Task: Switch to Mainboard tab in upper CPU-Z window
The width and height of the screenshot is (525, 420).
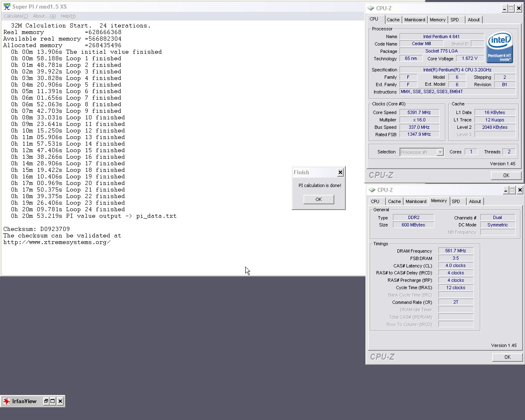Action: (x=415, y=20)
